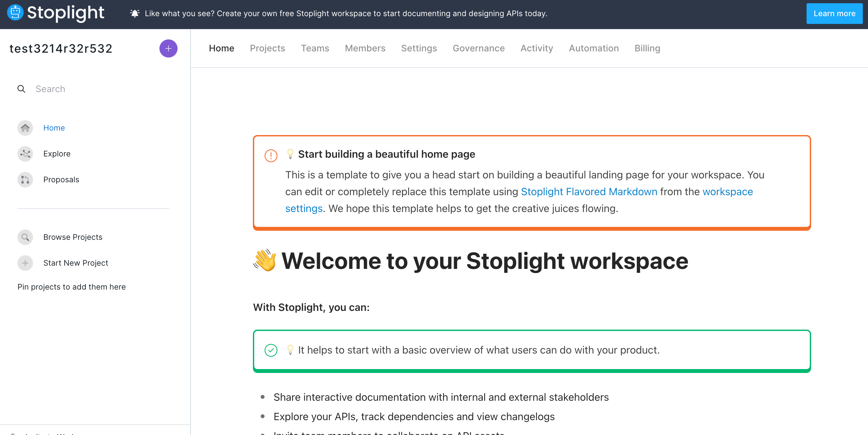Click the Home sidebar icon
The image size is (868, 435).
26,127
